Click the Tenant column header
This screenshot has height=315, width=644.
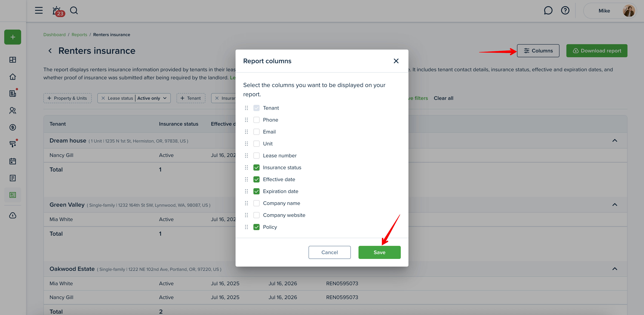57,124
